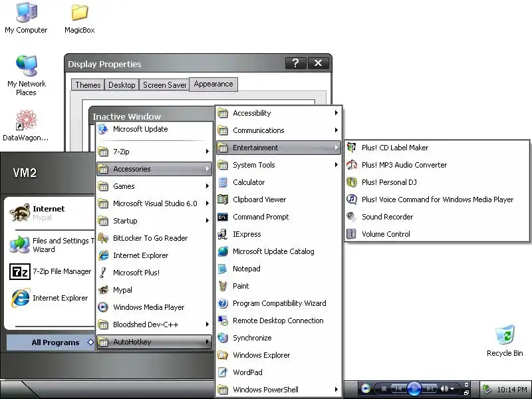Screen dimensions: 532x399
Task: Open Remote Desktop Connection
Action: 278,321
